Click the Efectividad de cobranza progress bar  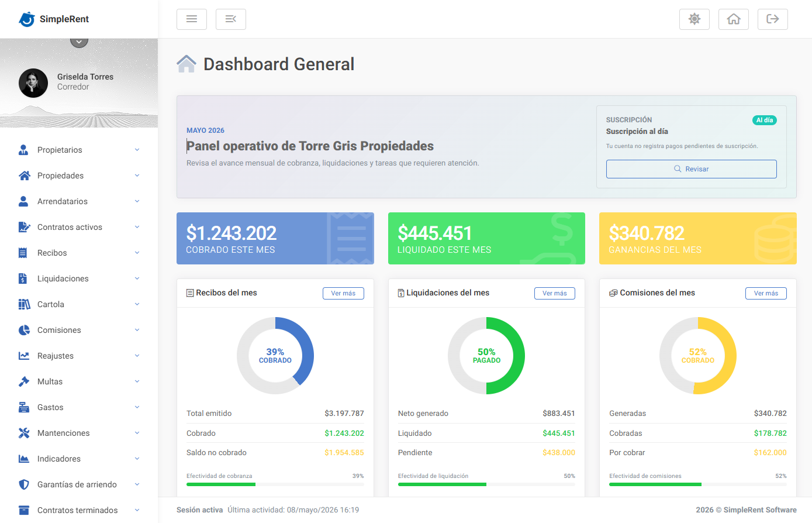(x=275, y=484)
